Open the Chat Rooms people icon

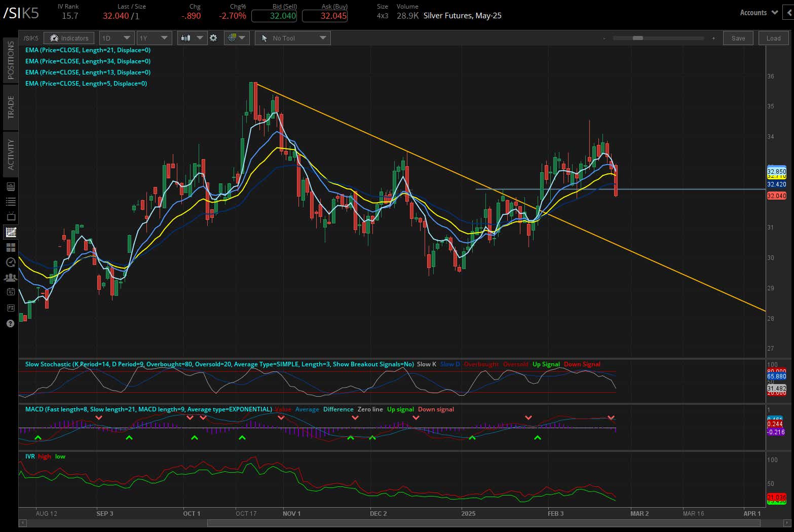point(10,278)
